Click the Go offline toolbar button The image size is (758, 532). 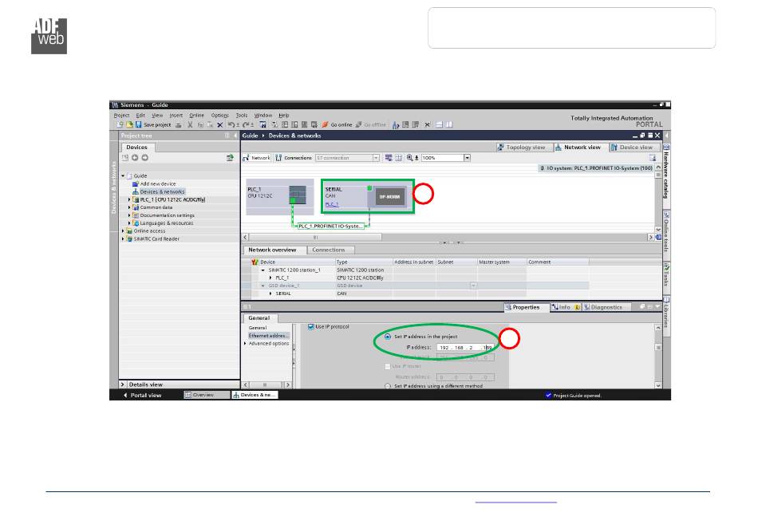coord(371,124)
